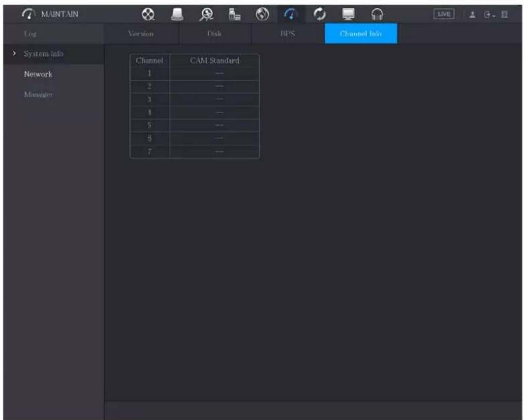The height and width of the screenshot is (420, 524).
Task: Open the Alarm siren icon
Action: 177,14
